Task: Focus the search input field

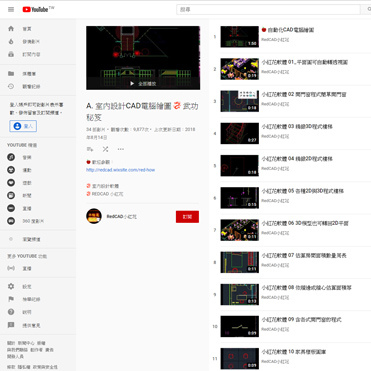Action: 268,9
